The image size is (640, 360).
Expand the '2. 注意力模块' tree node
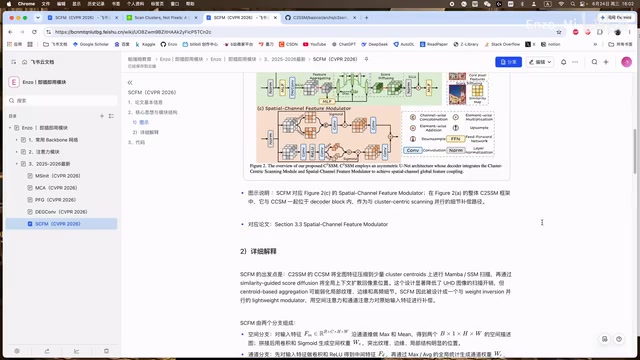[17, 152]
